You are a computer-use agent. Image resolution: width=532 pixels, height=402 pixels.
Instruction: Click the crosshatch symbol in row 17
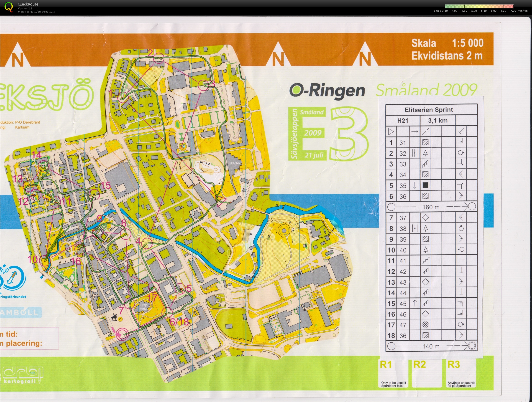(x=425, y=325)
